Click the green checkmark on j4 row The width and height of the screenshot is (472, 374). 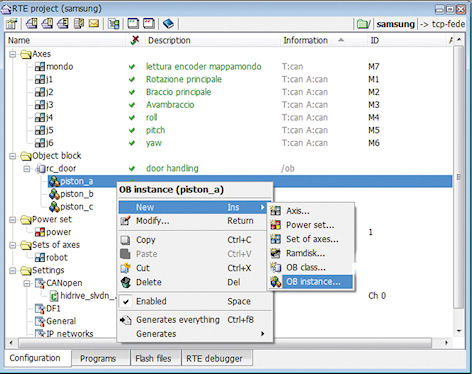pos(132,117)
